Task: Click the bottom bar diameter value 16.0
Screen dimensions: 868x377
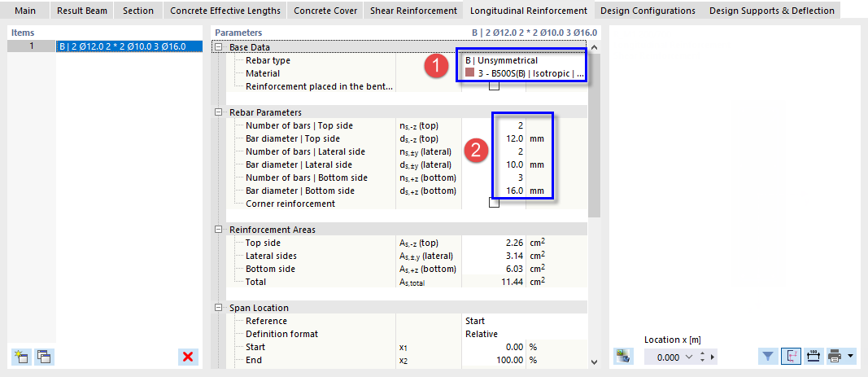Action: [x=511, y=191]
